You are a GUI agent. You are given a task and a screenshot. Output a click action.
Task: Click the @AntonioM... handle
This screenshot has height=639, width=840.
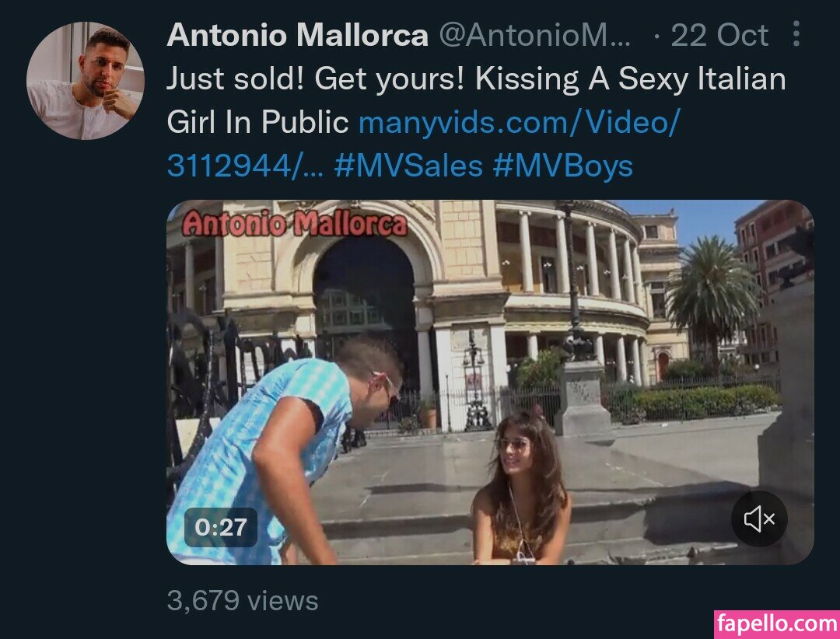click(534, 35)
